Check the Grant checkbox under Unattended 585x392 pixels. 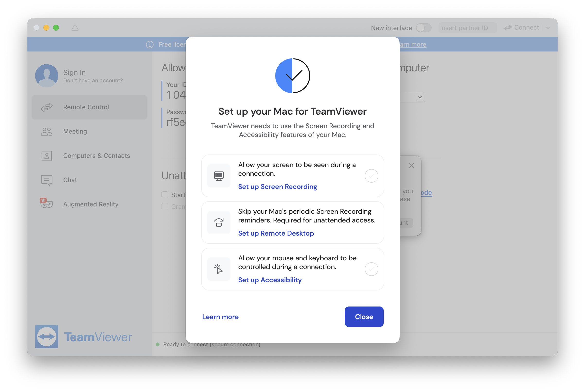[165, 206]
